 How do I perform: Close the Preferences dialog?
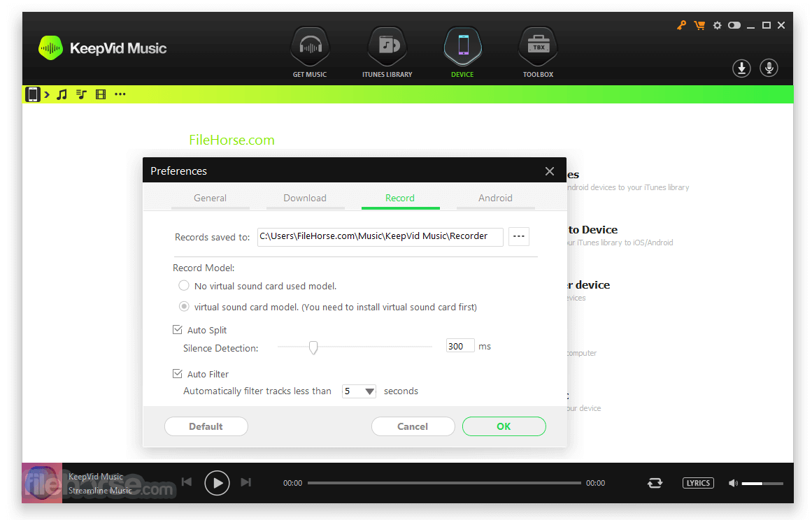(550, 171)
